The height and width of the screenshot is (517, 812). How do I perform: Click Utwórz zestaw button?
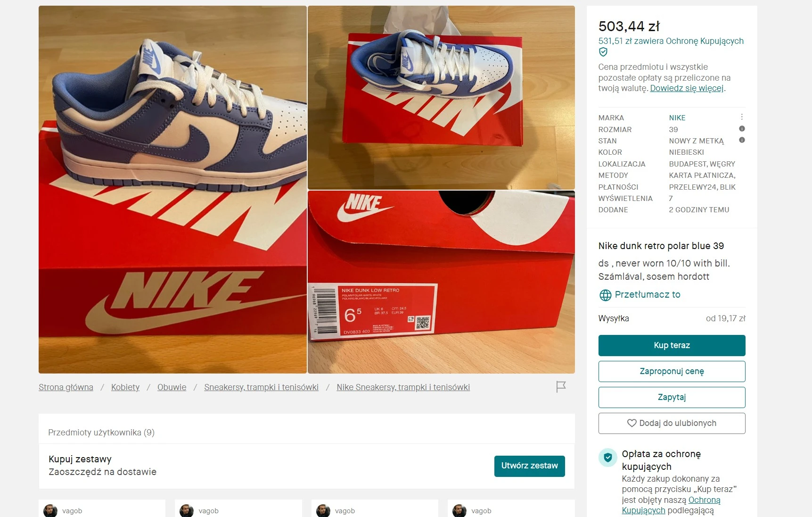(529, 466)
